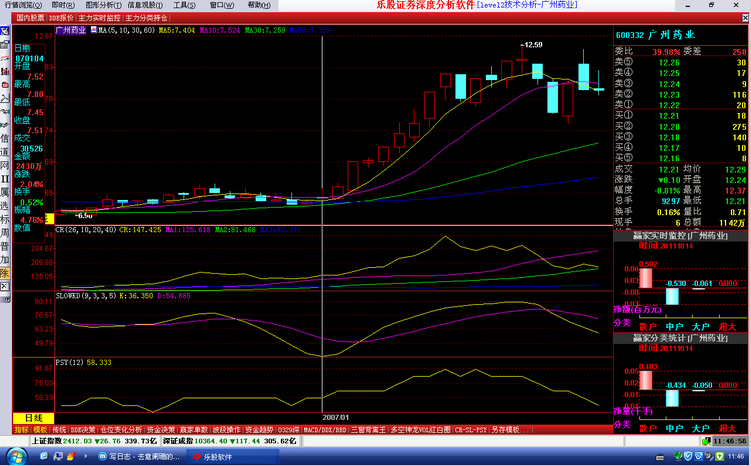
Task: Open the 行情浏览(Q) menu
Action: 23,5
